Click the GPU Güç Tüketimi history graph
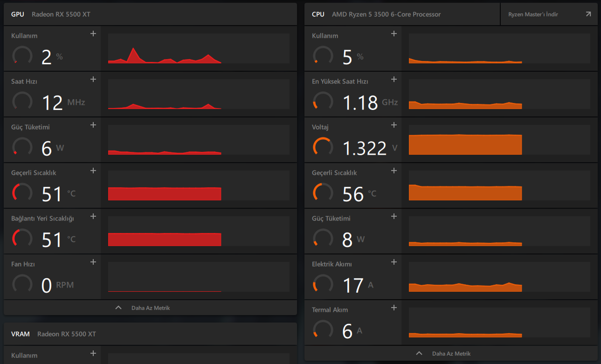Image resolution: width=601 pixels, height=364 pixels. coord(199,140)
